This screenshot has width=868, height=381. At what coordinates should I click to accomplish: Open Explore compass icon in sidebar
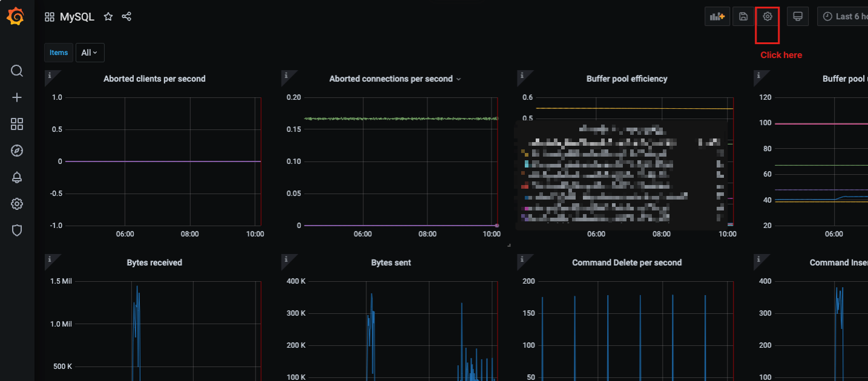click(17, 151)
